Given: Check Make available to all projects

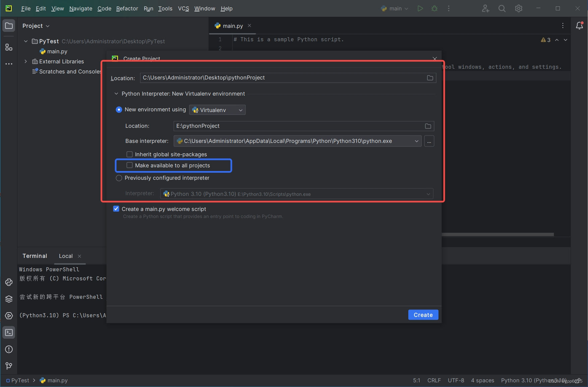Looking at the screenshot, I should pyautogui.click(x=129, y=165).
